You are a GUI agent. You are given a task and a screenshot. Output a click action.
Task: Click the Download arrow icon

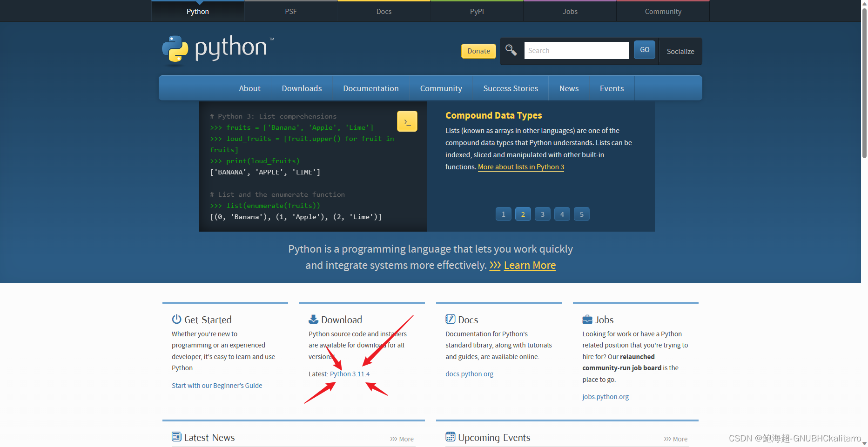point(313,319)
